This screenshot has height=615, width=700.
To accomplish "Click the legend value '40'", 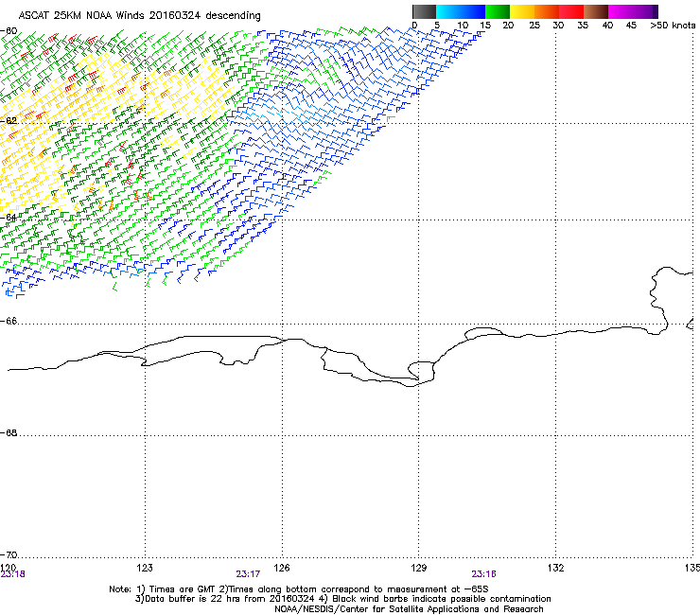I will (607, 26).
